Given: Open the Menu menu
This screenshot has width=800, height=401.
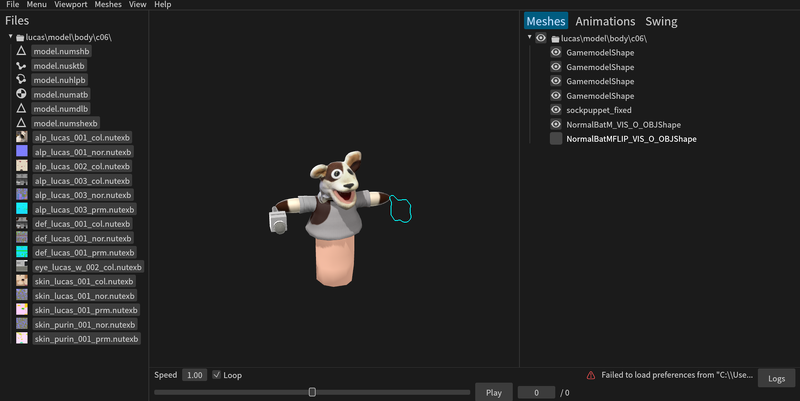Looking at the screenshot, I should (36, 5).
